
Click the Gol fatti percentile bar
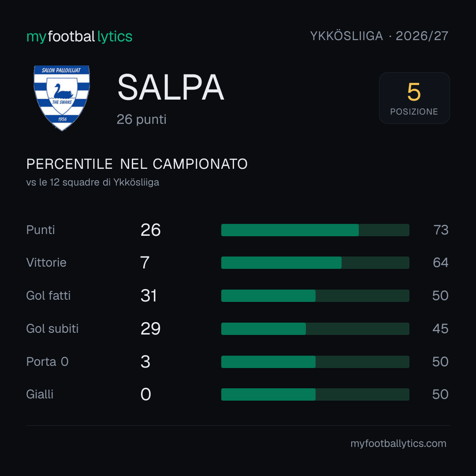(x=315, y=296)
